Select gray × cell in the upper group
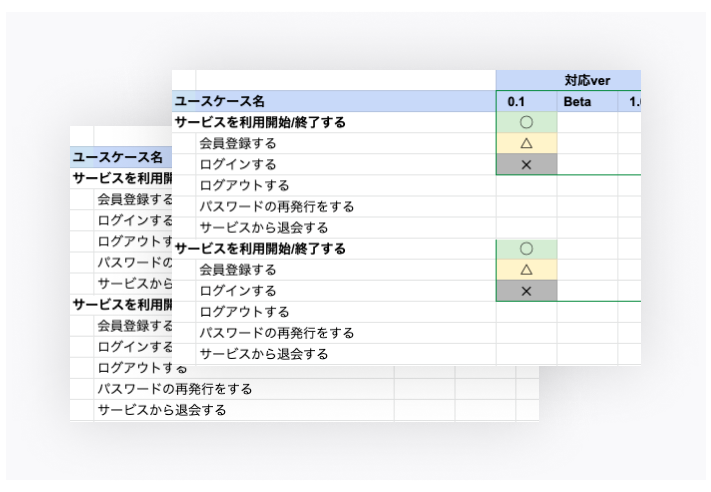 [526, 164]
